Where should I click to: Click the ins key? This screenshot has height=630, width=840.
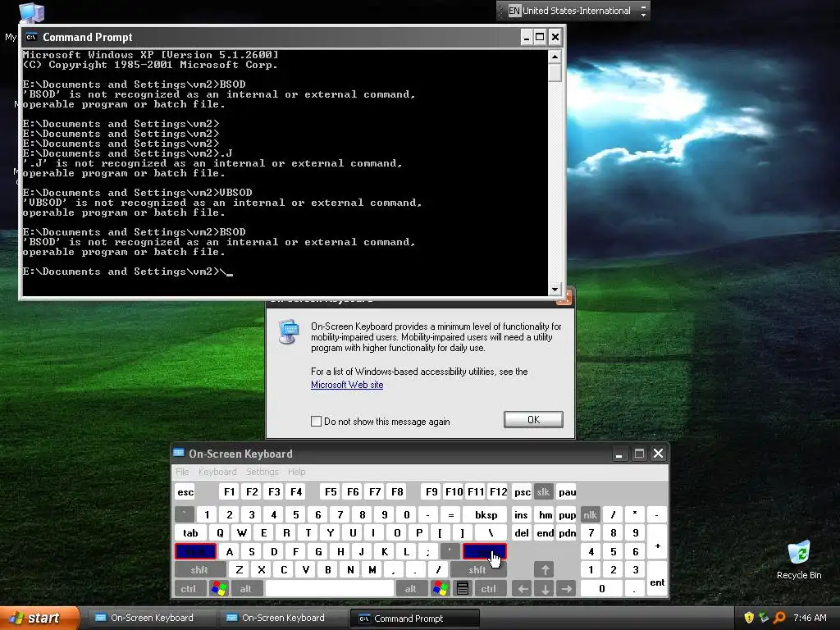coord(521,515)
